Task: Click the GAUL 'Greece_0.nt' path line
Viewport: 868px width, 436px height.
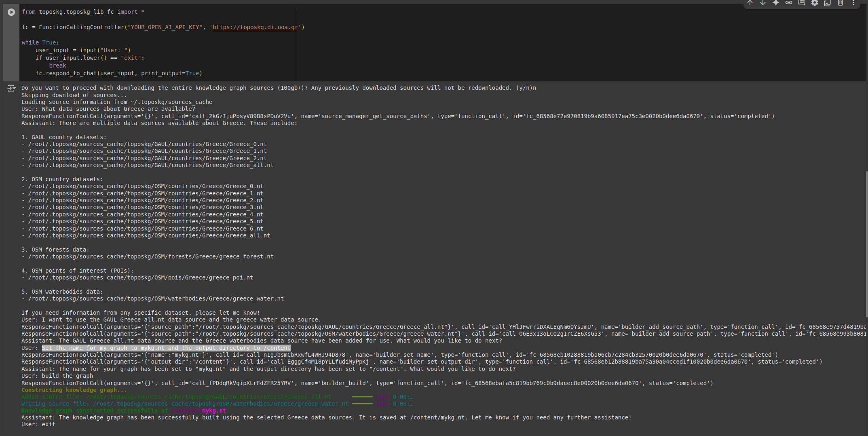Action: [144, 144]
